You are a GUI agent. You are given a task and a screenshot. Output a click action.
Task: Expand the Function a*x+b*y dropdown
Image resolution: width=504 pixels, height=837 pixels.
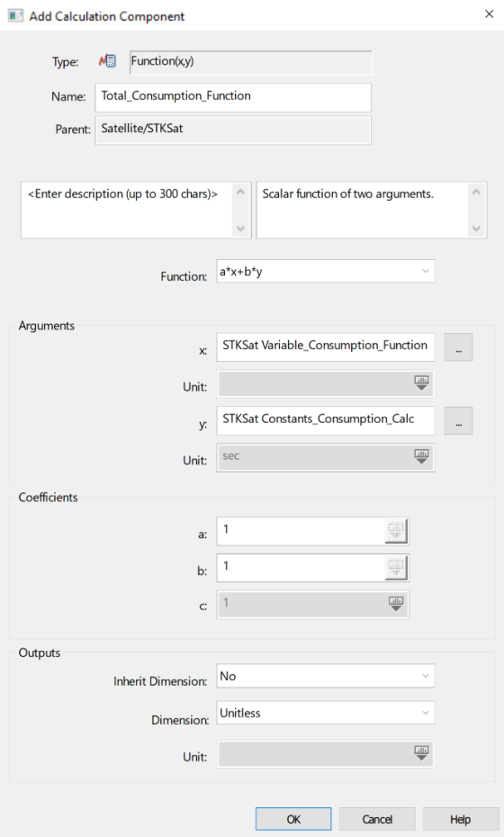pyautogui.click(x=426, y=271)
